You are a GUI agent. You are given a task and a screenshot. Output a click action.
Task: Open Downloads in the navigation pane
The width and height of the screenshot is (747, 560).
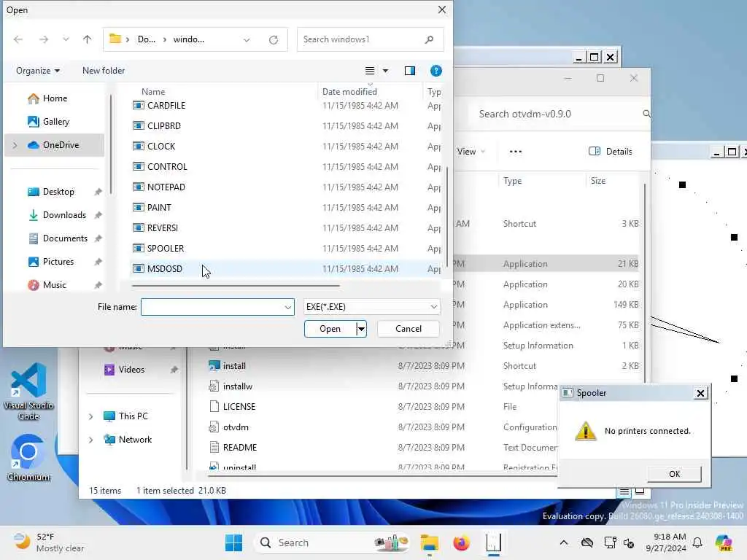(x=64, y=215)
